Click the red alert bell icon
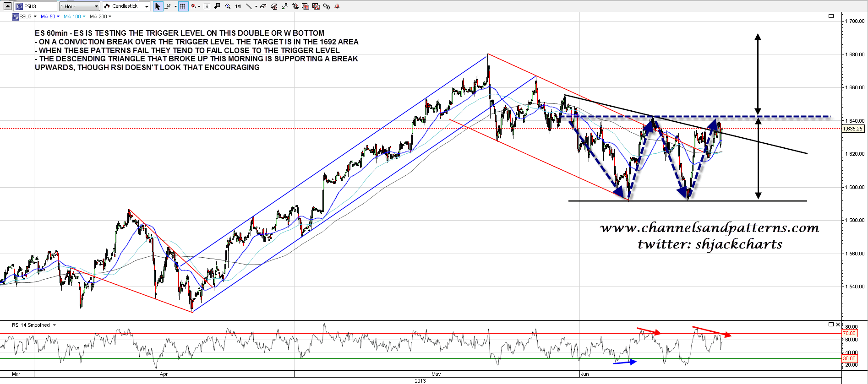This screenshot has width=868, height=384. [337, 6]
